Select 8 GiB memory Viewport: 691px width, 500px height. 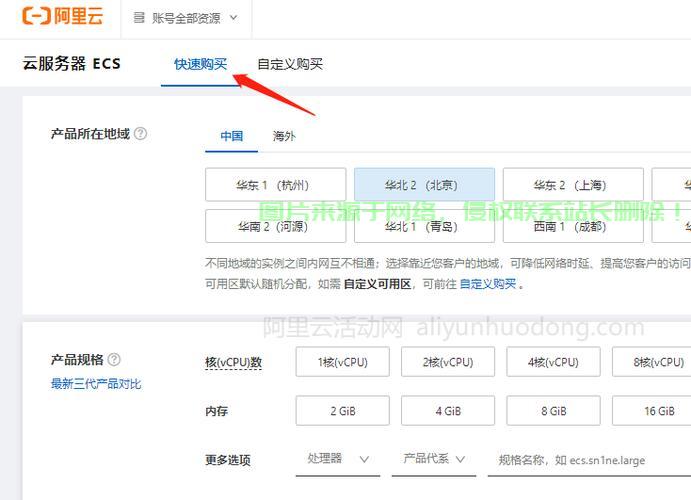[x=553, y=411]
